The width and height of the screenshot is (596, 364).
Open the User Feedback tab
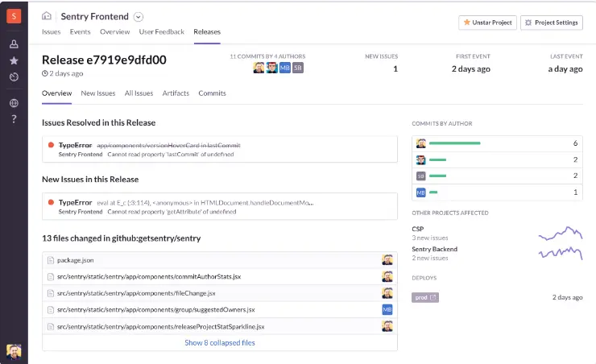point(162,32)
